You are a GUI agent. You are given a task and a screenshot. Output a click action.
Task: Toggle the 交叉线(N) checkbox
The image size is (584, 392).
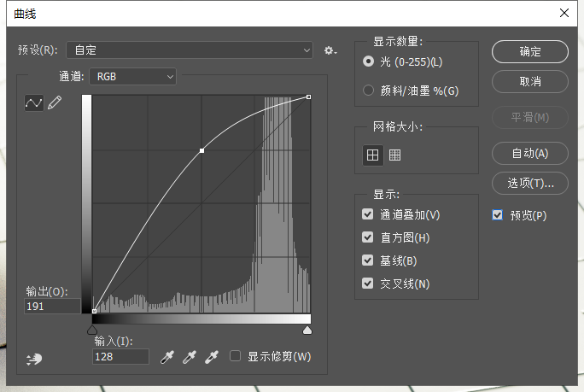tap(368, 284)
